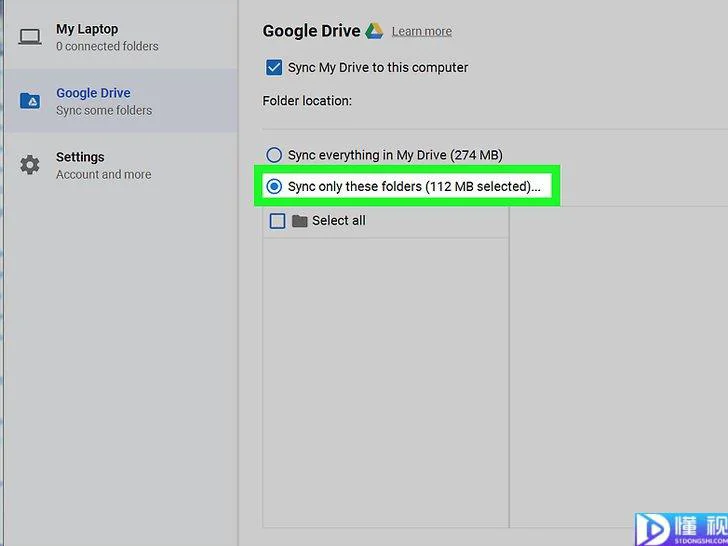728x546 pixels.
Task: Click the Sync some folders subtitle
Action: [x=104, y=110]
